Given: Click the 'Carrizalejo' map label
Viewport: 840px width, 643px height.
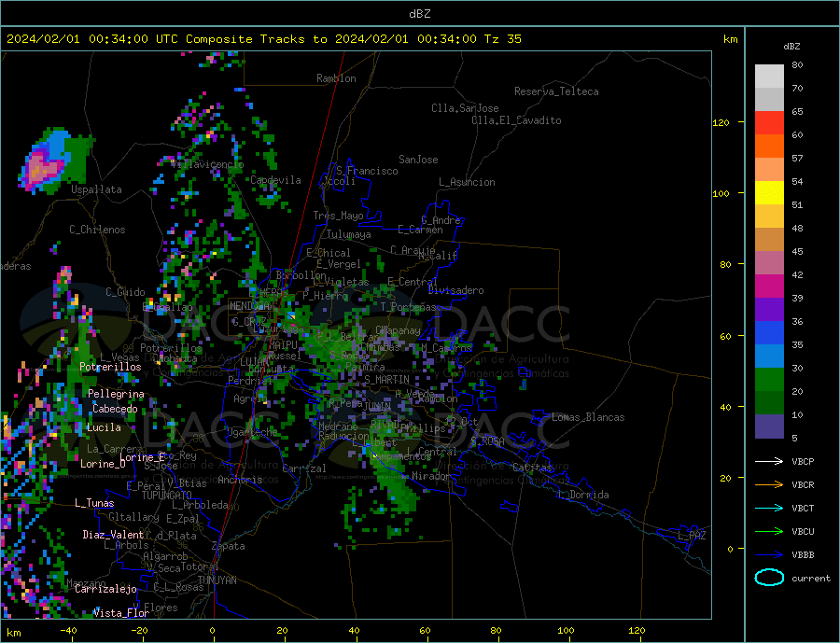Looking at the screenshot, I should [x=105, y=590].
